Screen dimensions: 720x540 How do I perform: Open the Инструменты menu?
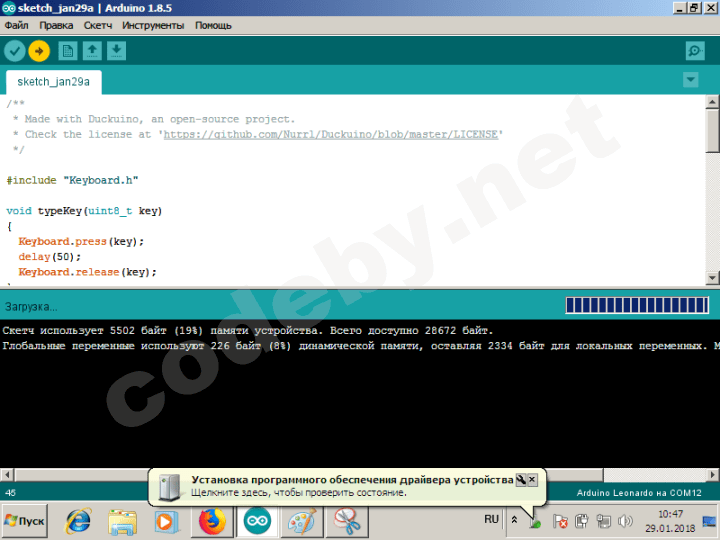(x=153, y=25)
